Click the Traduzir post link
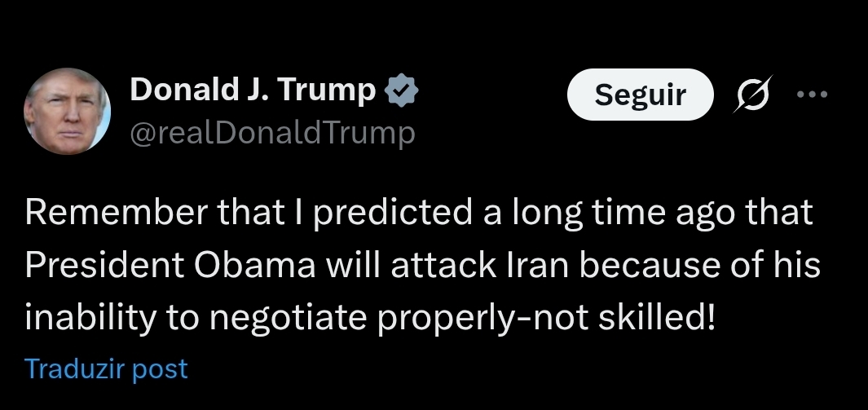The height and width of the screenshot is (410, 868). [x=106, y=368]
